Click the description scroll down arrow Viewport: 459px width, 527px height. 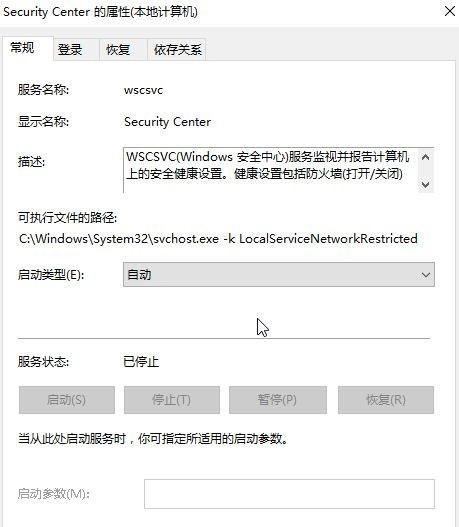pyautogui.click(x=425, y=185)
